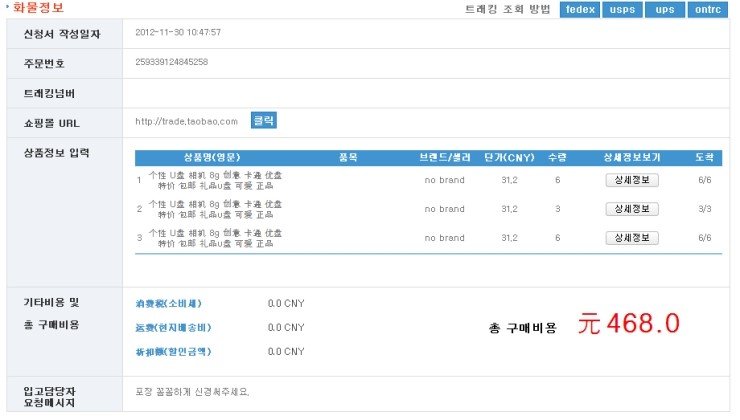Select the 상품정보 입력 row label
Viewport: 740px width, 420px height.
(x=57, y=152)
